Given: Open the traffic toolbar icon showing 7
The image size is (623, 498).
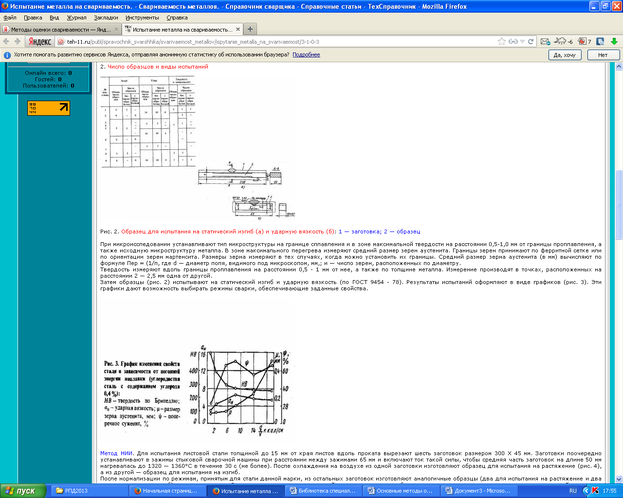Looking at the screenshot, I should (x=584, y=41).
